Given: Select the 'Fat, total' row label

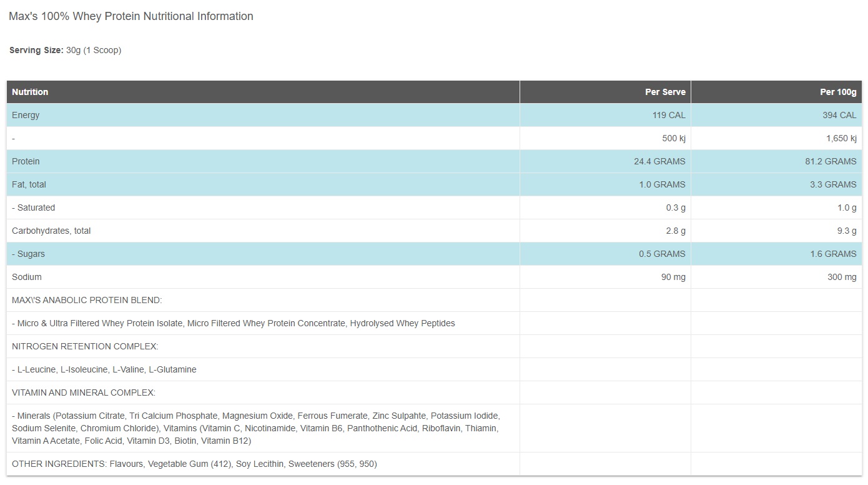Looking at the screenshot, I should pyautogui.click(x=29, y=184).
